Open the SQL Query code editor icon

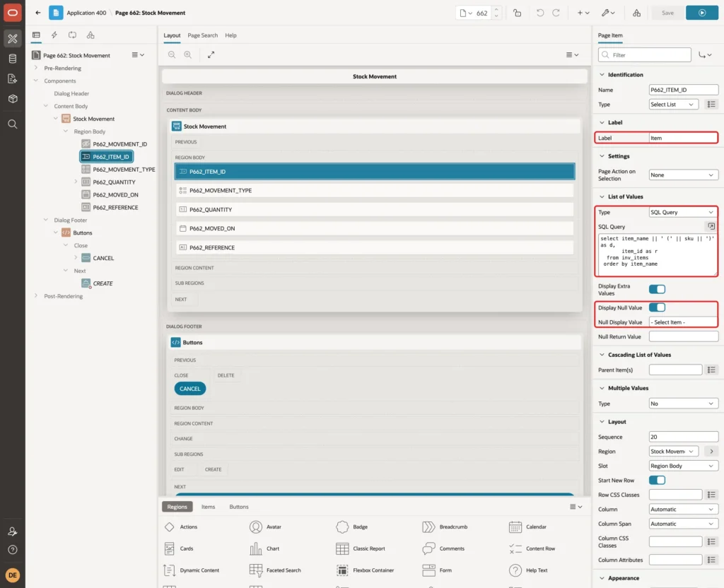[x=711, y=226]
